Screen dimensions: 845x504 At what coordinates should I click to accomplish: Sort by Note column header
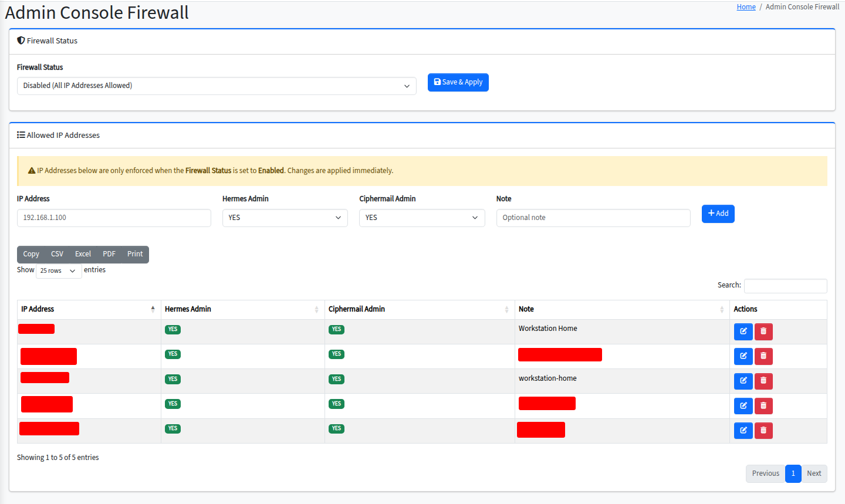click(622, 309)
